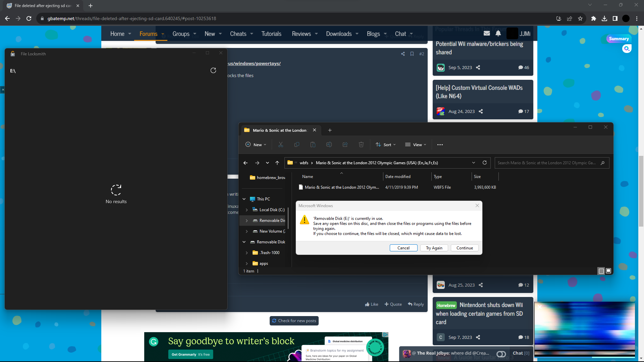Expand the .Trash-1000 folder node
This screenshot has width=644, height=362.
click(x=247, y=253)
